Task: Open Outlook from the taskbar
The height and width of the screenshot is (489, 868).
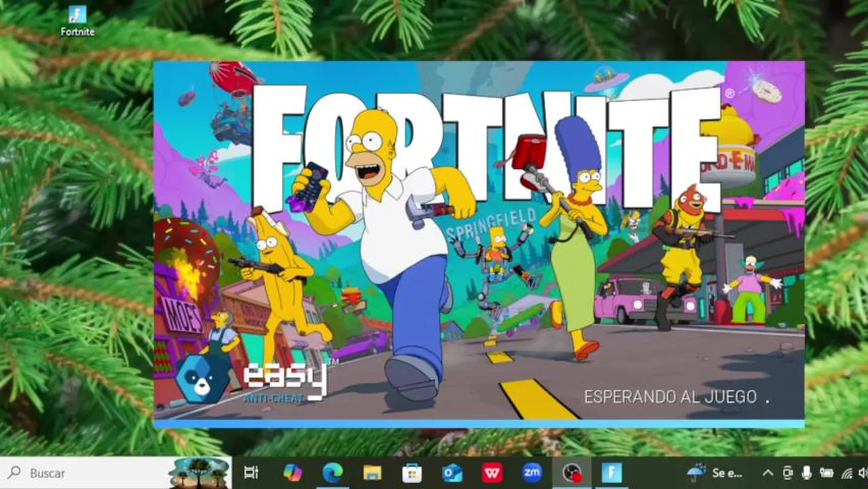Action: click(452, 473)
